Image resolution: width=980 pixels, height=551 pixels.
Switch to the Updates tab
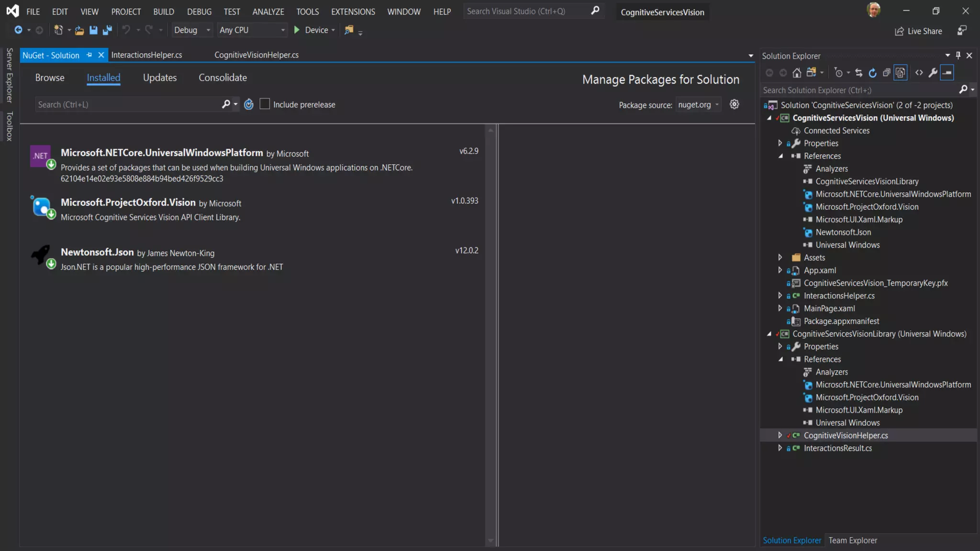[x=160, y=77]
